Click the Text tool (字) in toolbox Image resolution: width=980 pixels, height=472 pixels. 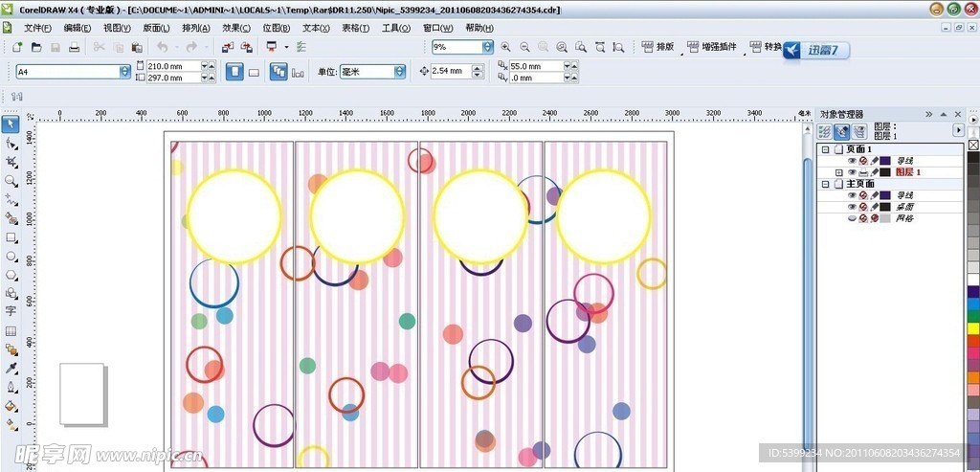point(11,311)
